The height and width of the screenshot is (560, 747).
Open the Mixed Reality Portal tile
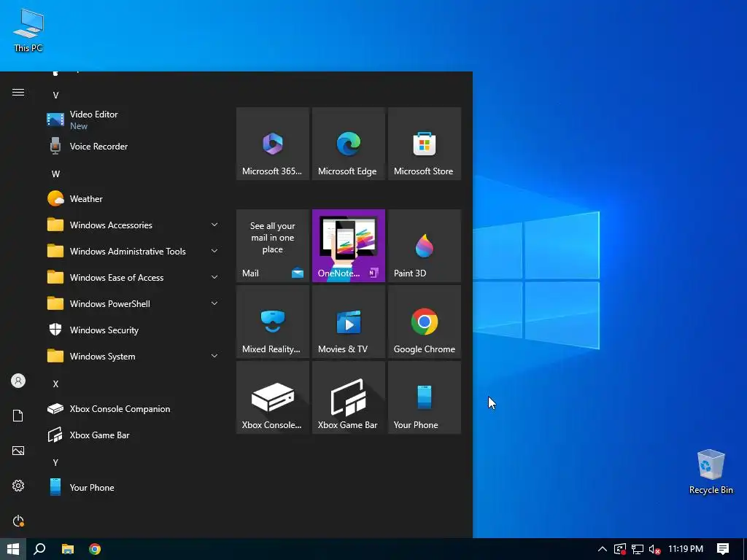pos(273,322)
